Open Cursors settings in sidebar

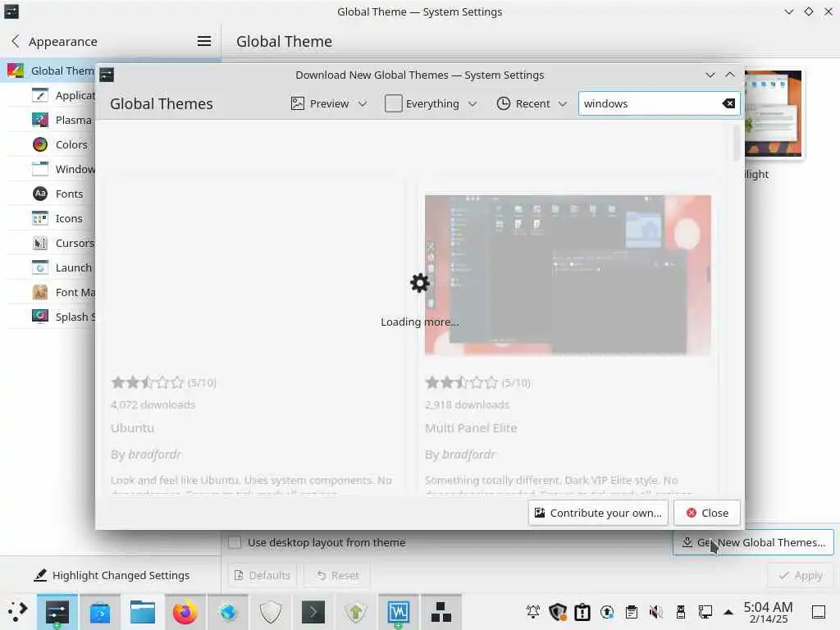click(63, 243)
